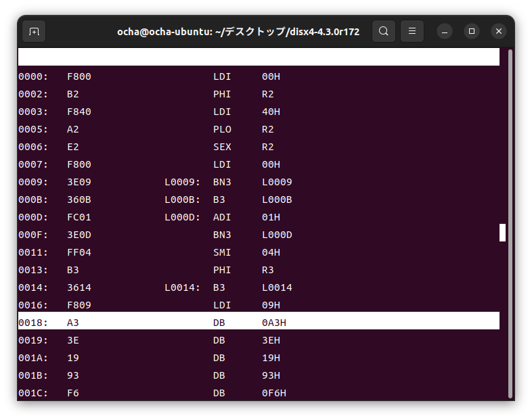Close the terminal window

(499, 32)
